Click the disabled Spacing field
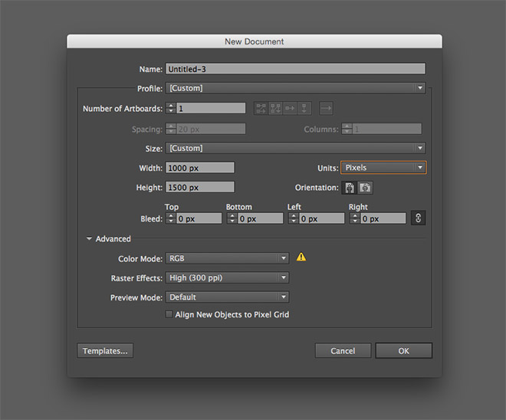This screenshot has height=420, width=506. pos(211,129)
